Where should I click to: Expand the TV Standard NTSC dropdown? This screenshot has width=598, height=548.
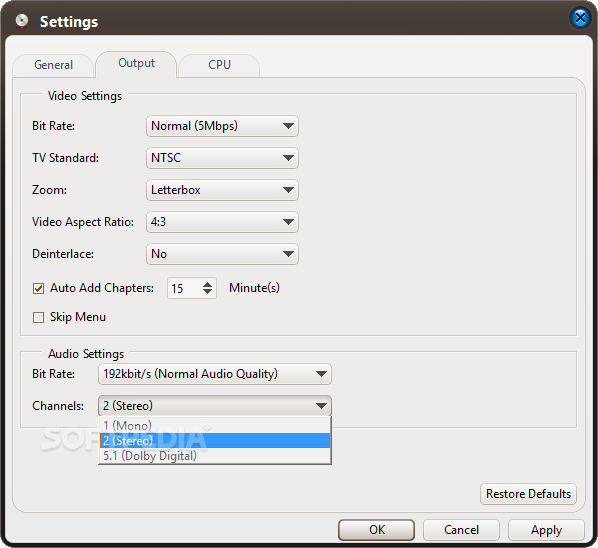pyautogui.click(x=222, y=158)
